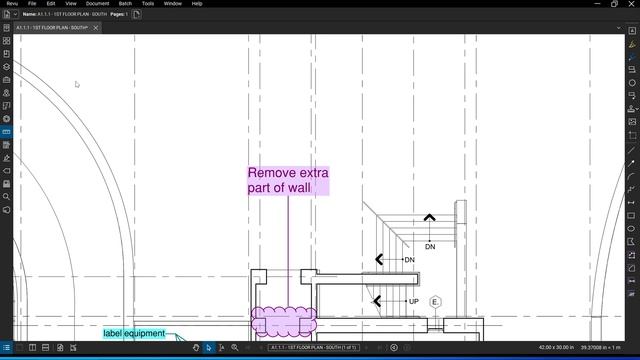Viewport: 640px width, 360px height.
Task: Enable split horizontal view
Action: (x=45, y=348)
